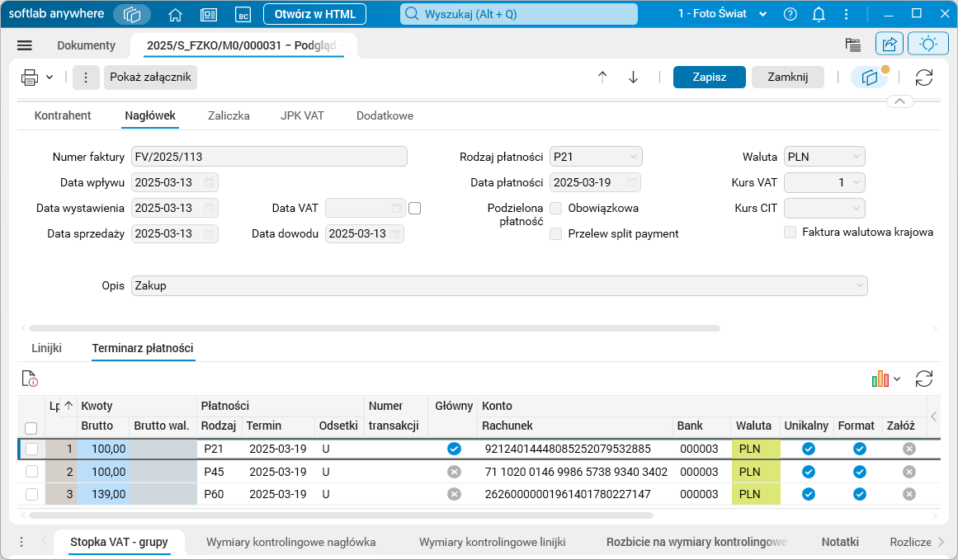This screenshot has width=958, height=560.
Task: Open calendar for Data płatności
Action: click(x=632, y=182)
